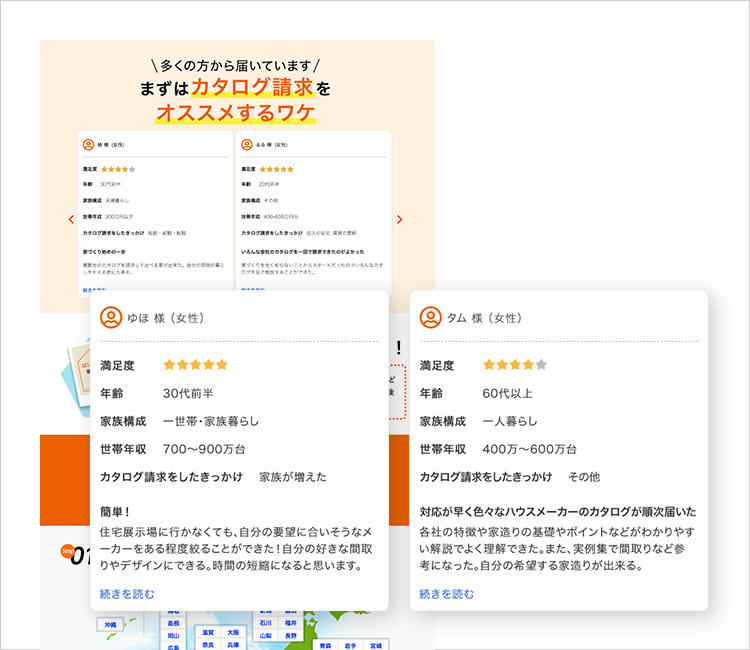Open 続きを読む link in ゆほ's review
The width and height of the screenshot is (750, 650).
[x=127, y=594]
